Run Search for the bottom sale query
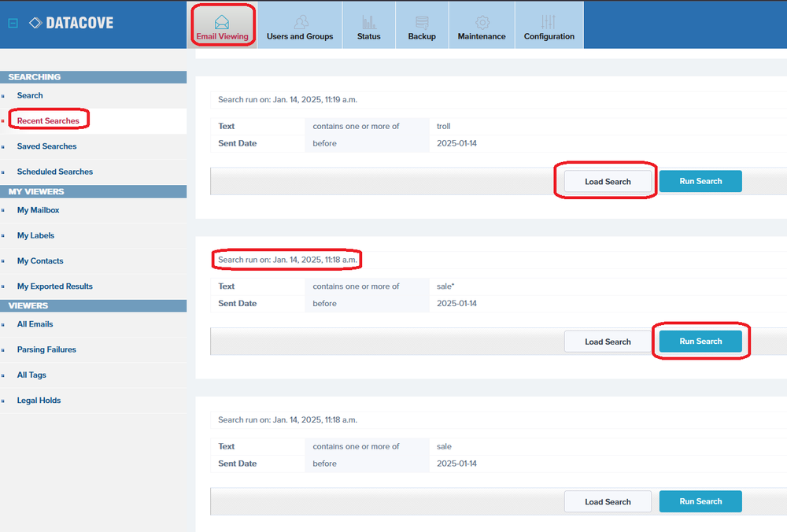787x532 pixels. 700,501
